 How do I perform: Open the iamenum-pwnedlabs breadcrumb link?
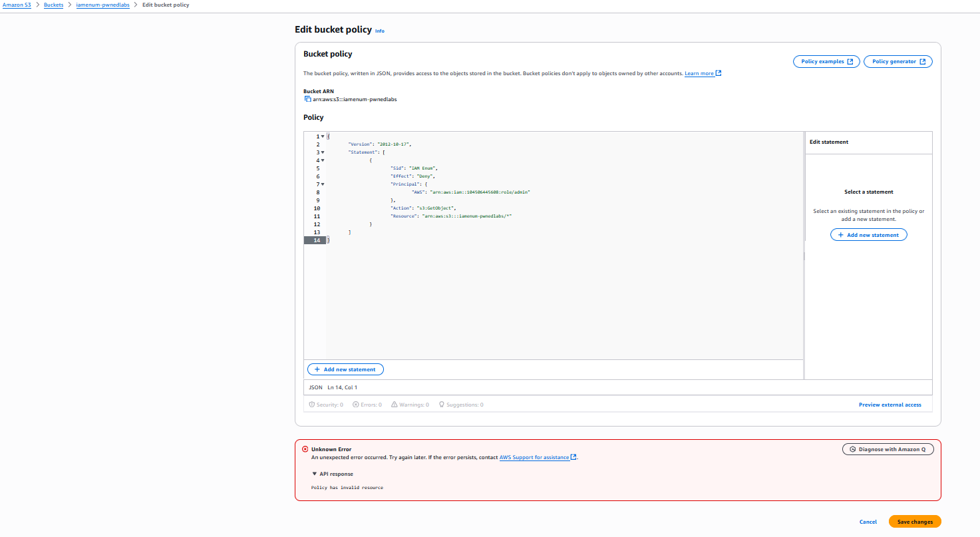[x=103, y=5]
